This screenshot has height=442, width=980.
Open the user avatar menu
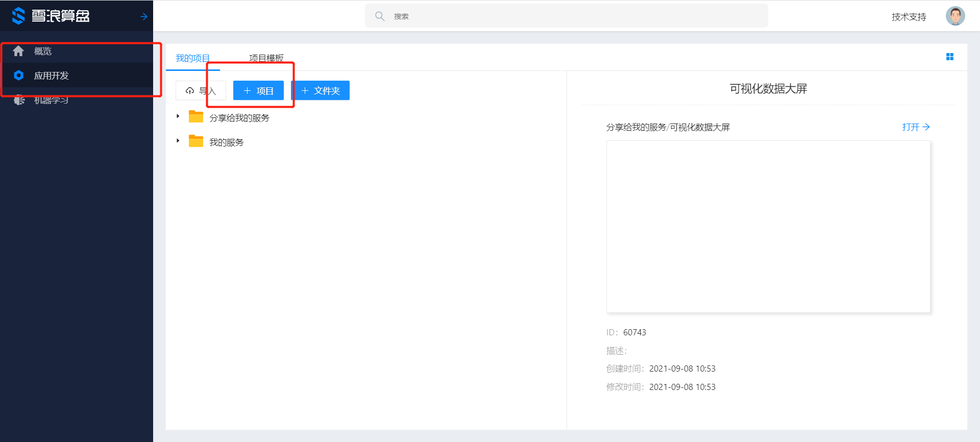955,16
